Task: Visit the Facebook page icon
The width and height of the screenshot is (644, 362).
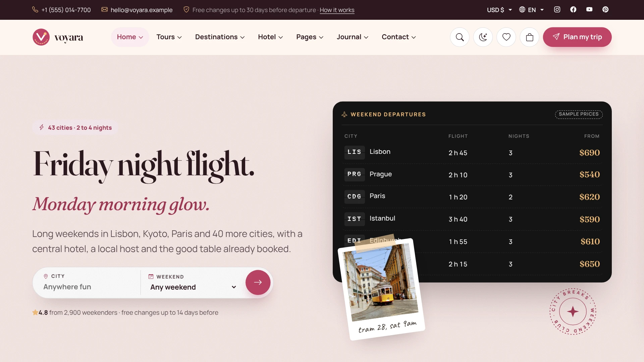Action: click(573, 10)
